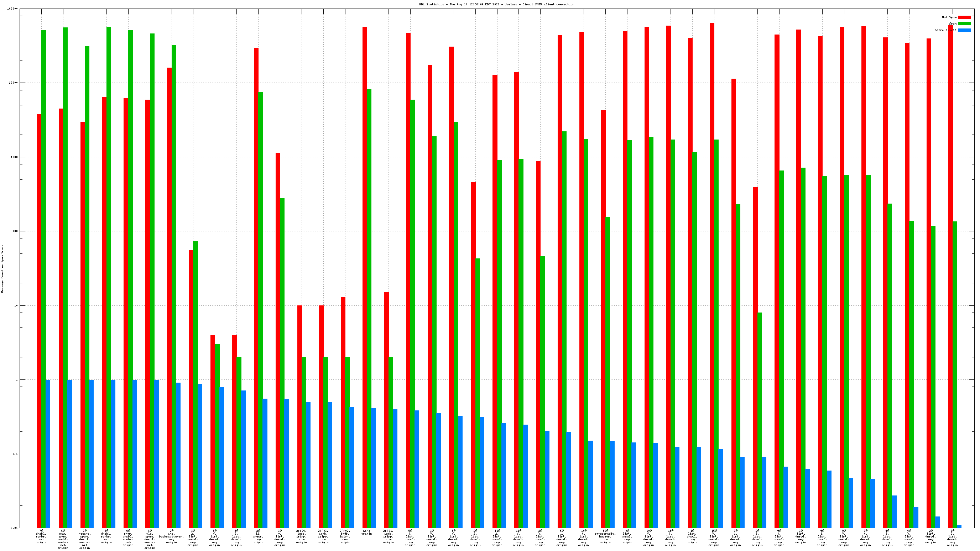Click the sa-accredit.habeas.com x-axis label
Image resolution: width=980 pixels, height=551 pixels.
coord(605,536)
